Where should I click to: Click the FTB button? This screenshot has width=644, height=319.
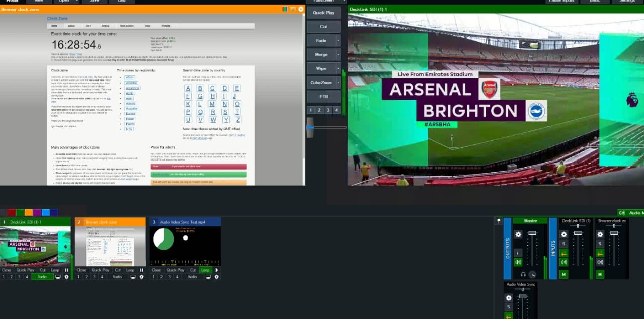(x=324, y=96)
